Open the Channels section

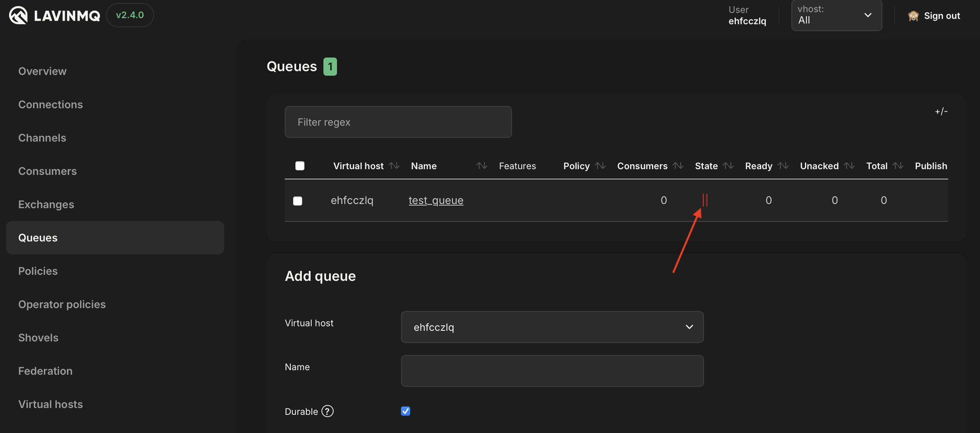tap(42, 138)
